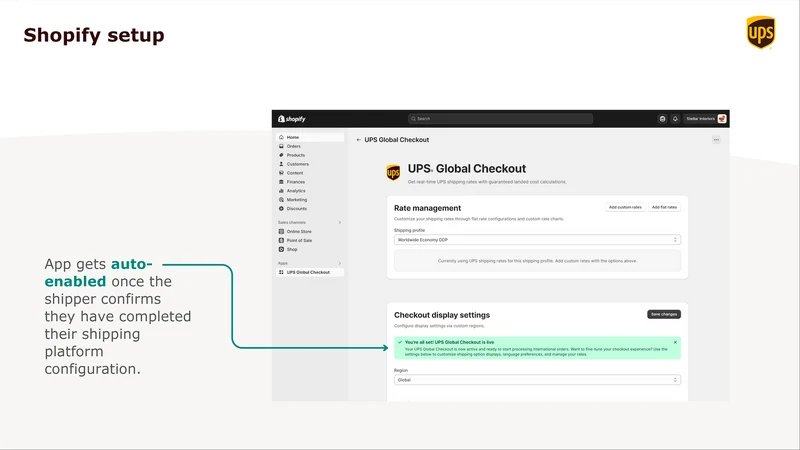The width and height of the screenshot is (800, 450).
Task: Go back using the arrow beside UPS Global Checkout
Action: (359, 140)
